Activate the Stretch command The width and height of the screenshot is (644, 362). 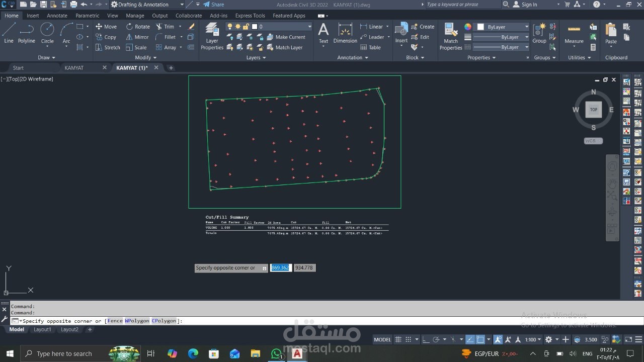click(108, 47)
